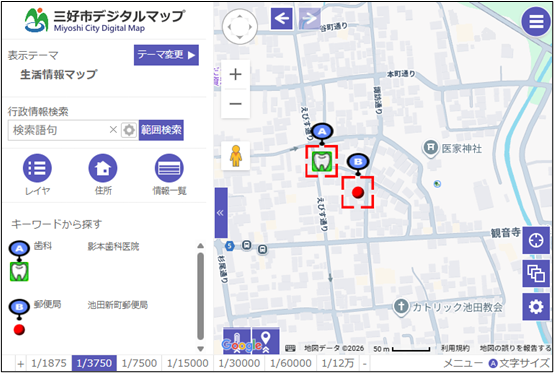Click the route 5 road shield

click(230, 245)
